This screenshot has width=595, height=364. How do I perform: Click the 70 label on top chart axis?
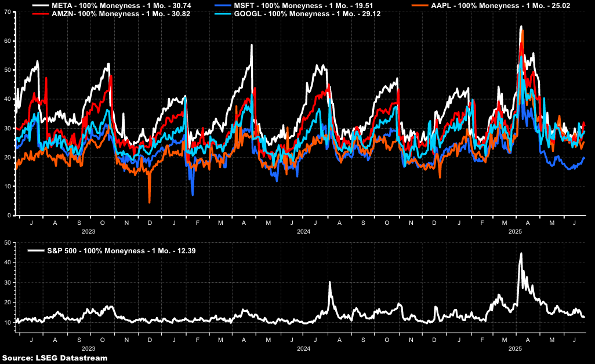(8, 12)
